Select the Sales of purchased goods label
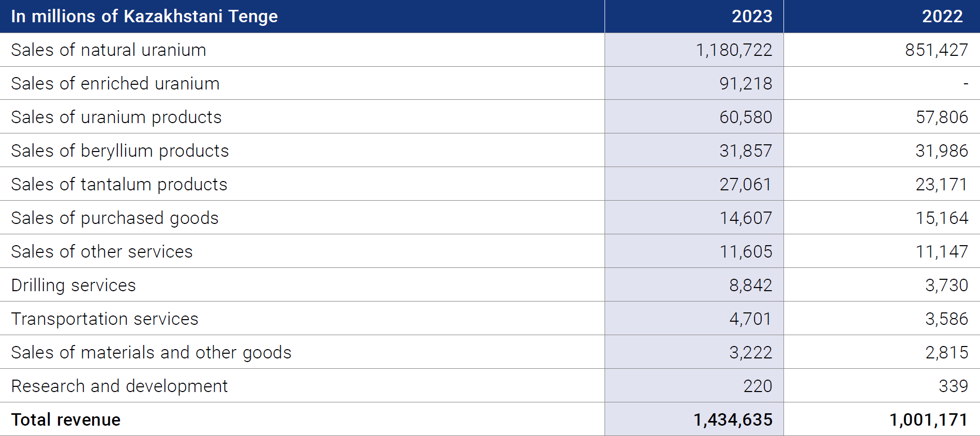 tap(115, 218)
